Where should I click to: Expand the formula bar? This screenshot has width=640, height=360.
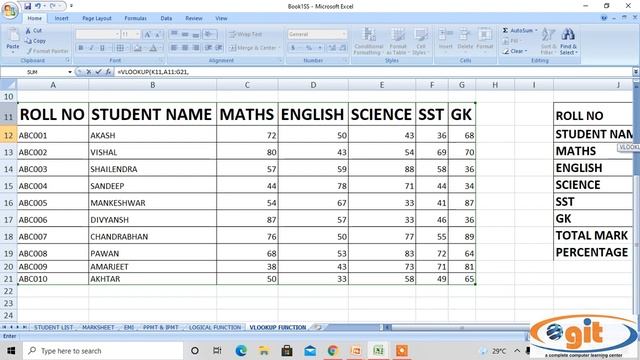pyautogui.click(x=636, y=72)
